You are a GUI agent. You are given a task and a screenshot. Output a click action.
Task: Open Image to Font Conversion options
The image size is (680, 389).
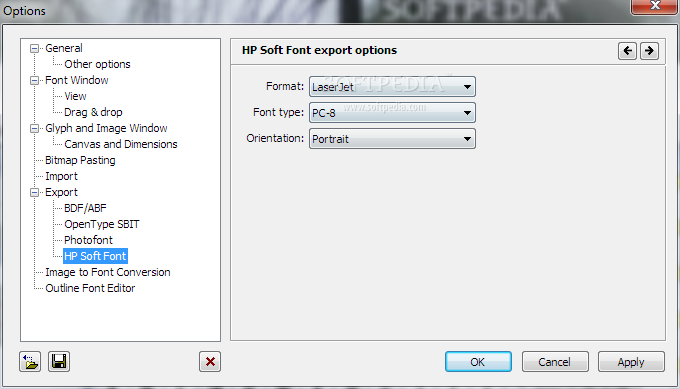pyautogui.click(x=108, y=272)
